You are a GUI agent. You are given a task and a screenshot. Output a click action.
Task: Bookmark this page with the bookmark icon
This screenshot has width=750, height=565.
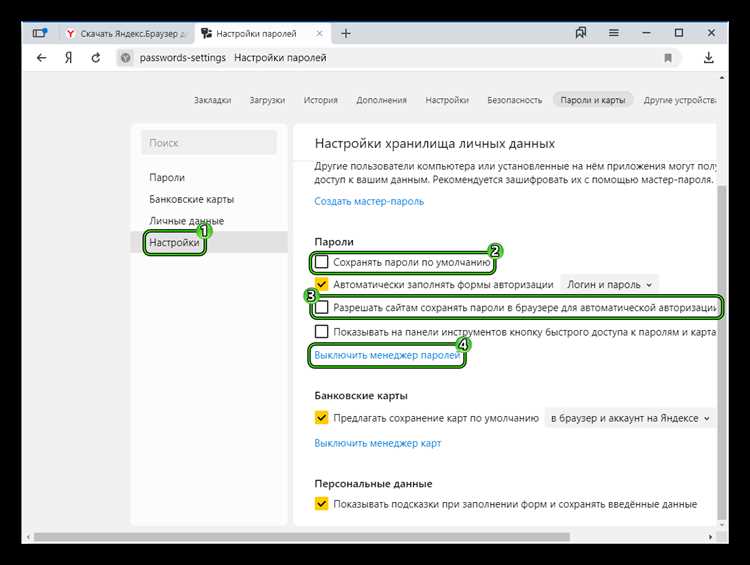point(668,58)
